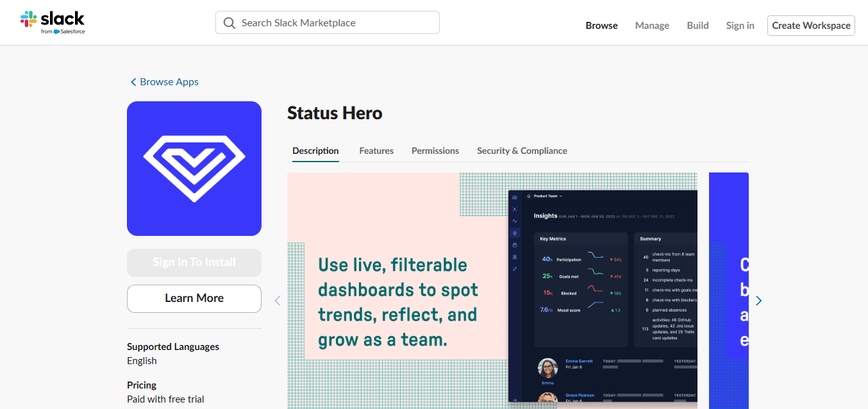Click the Supported Languages label
Viewport: 868px width, 409px height.
point(173,347)
